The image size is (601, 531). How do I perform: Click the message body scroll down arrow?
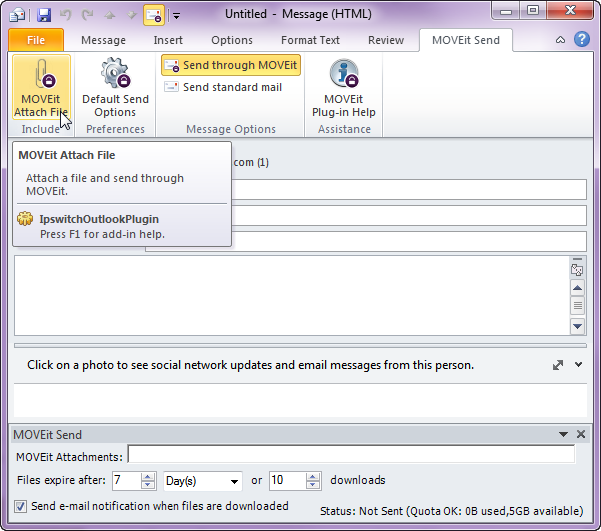(x=577, y=326)
